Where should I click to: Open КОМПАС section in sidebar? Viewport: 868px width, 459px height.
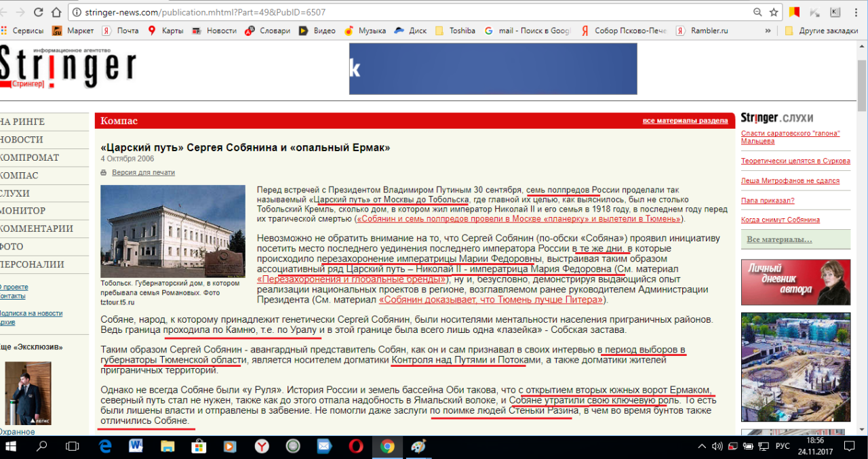[x=19, y=176]
